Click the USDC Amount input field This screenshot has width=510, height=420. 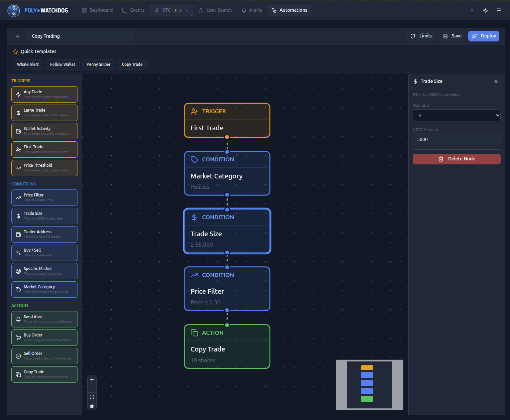click(457, 139)
